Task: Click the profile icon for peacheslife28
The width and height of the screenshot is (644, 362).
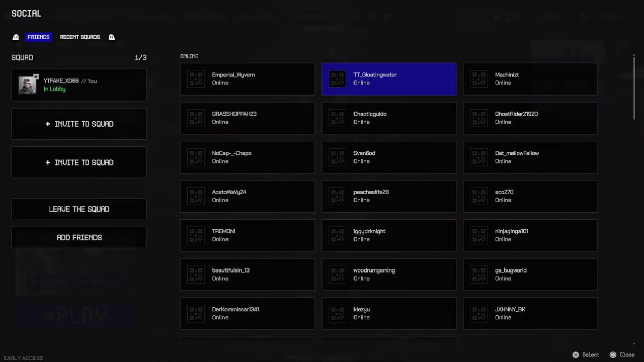Action: point(338,196)
